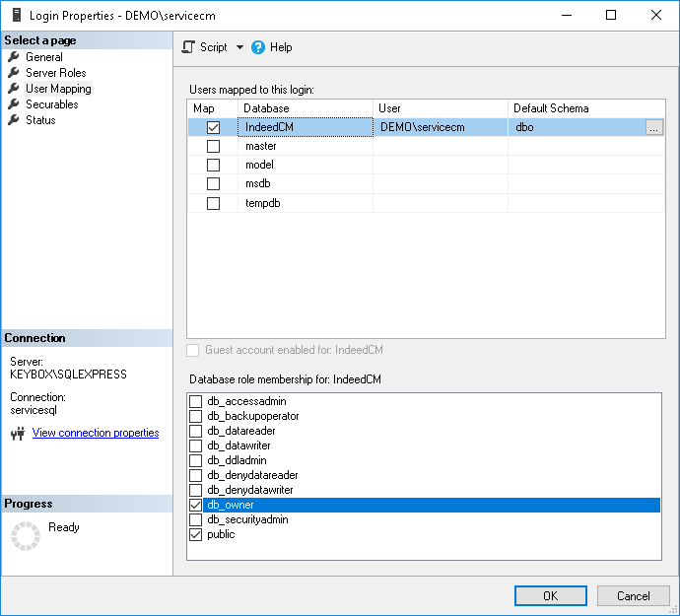
Task: Click the connection properties plug icon
Action: tap(18, 434)
